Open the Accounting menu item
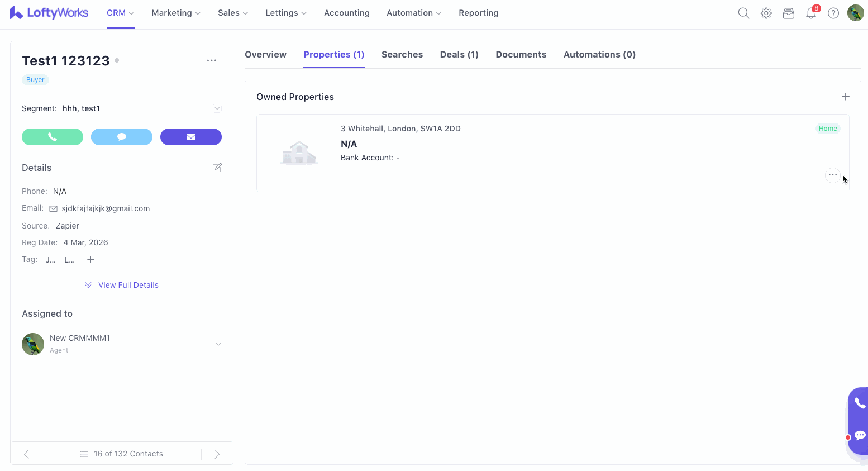This screenshot has width=868, height=471. (x=346, y=13)
